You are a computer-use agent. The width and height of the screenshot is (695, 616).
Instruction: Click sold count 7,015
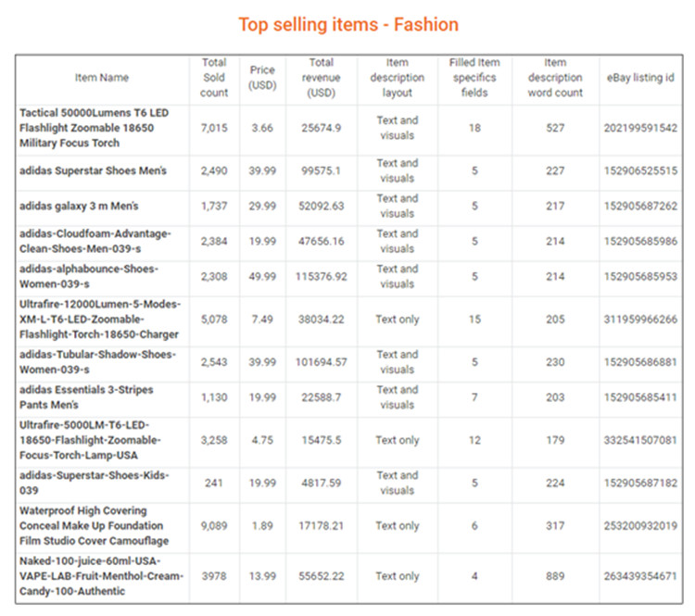(x=214, y=128)
